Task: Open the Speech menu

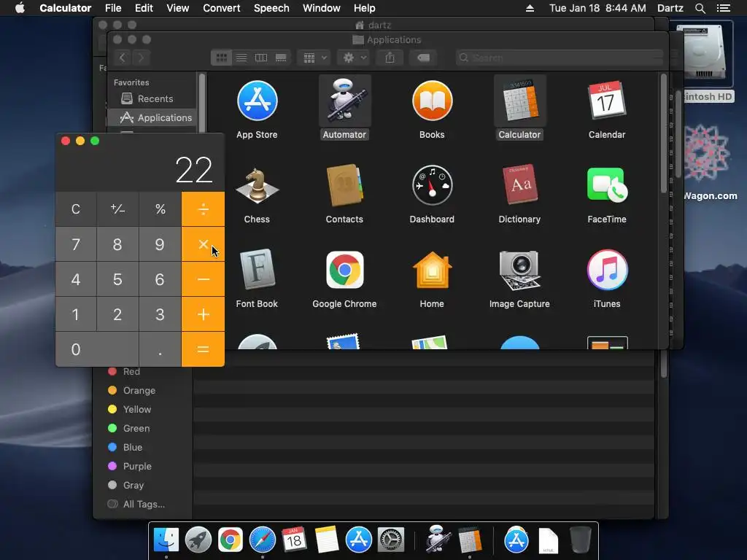Action: point(271,8)
